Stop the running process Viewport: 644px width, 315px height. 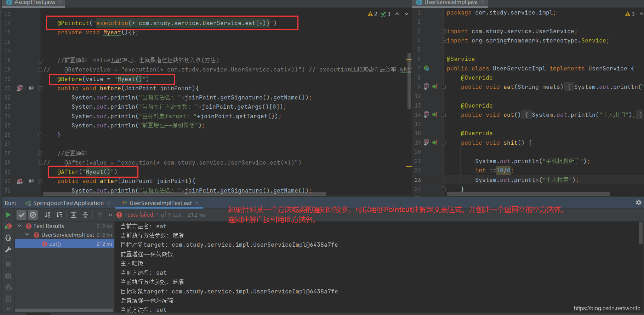8,264
